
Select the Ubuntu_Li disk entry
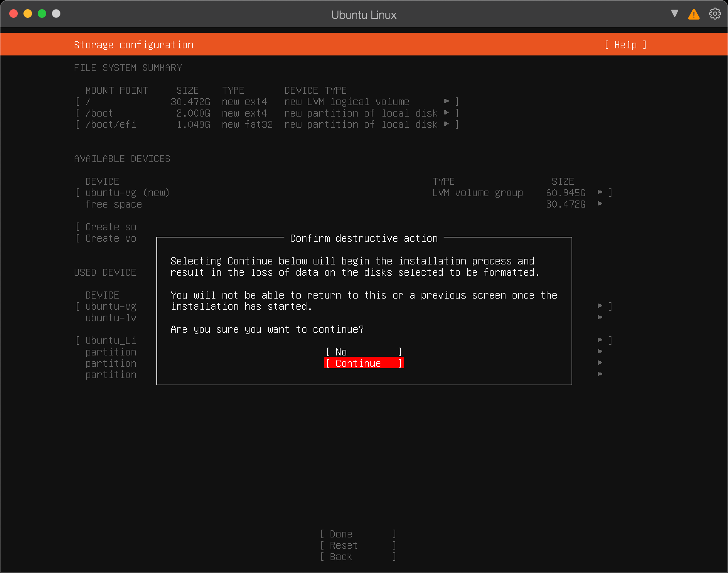click(111, 341)
